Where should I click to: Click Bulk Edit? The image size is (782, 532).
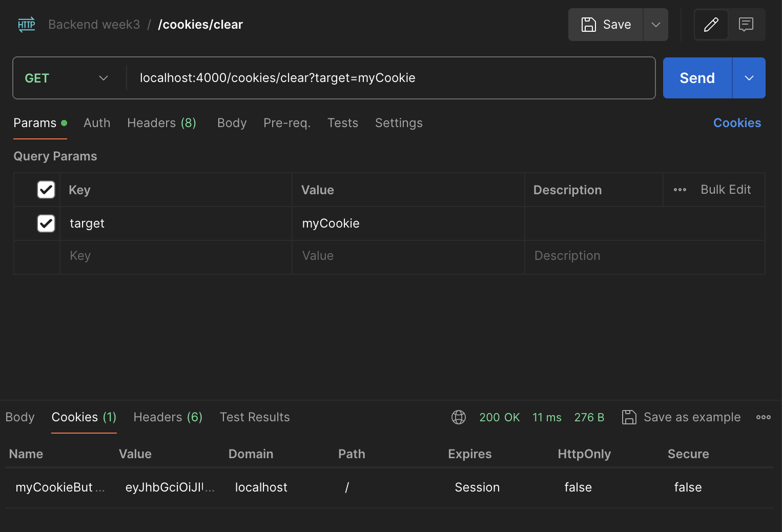click(726, 190)
